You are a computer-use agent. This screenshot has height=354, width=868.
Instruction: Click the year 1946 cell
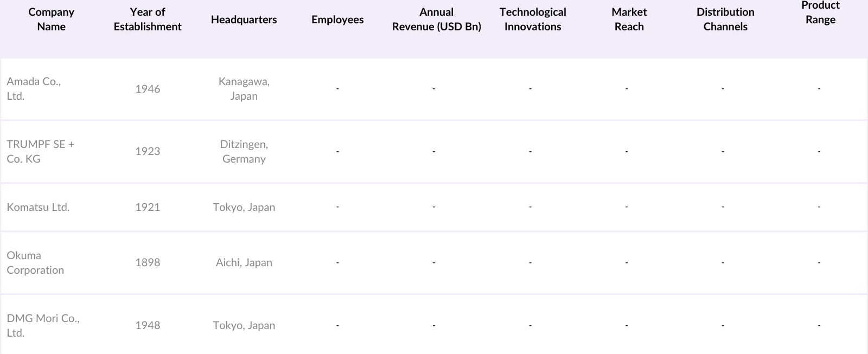click(x=148, y=89)
